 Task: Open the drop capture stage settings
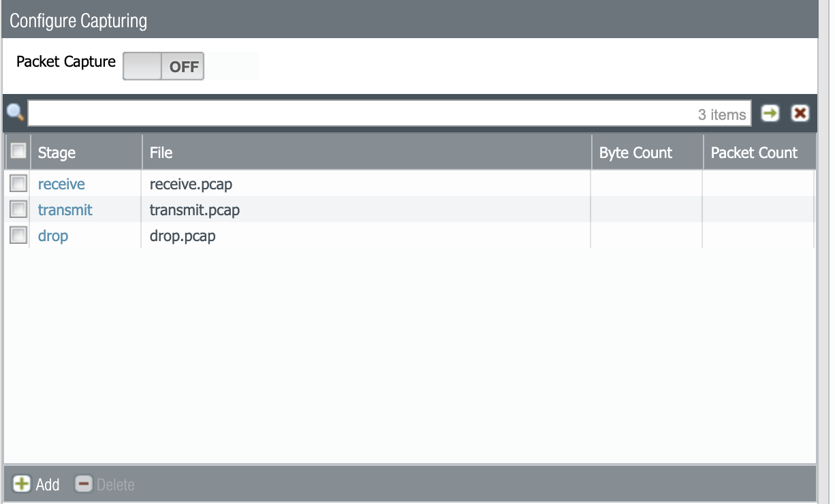click(53, 236)
